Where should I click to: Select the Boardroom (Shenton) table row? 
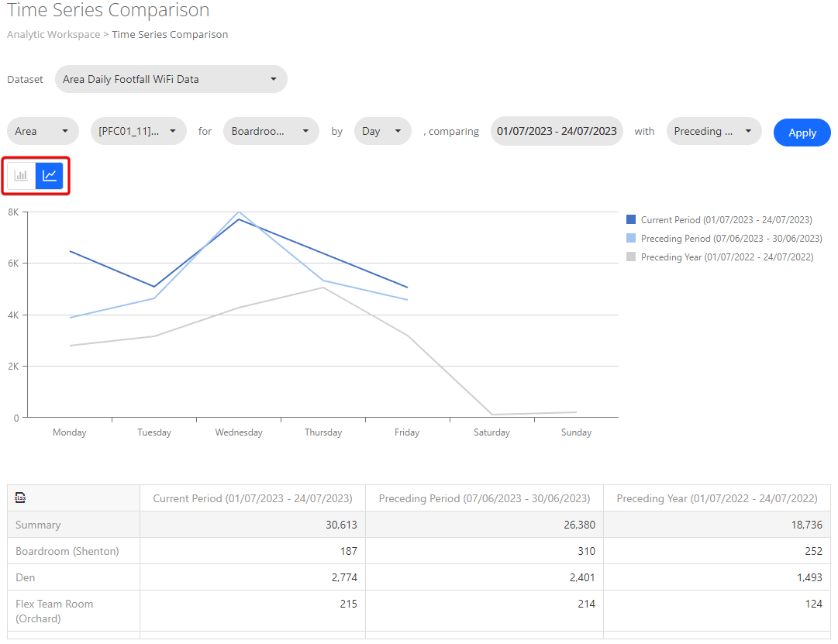(67, 551)
